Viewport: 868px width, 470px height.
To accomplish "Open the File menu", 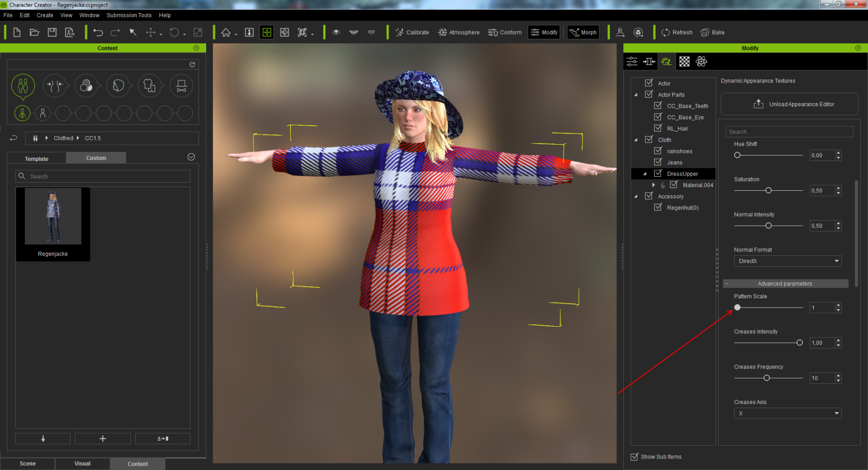I will tap(8, 15).
